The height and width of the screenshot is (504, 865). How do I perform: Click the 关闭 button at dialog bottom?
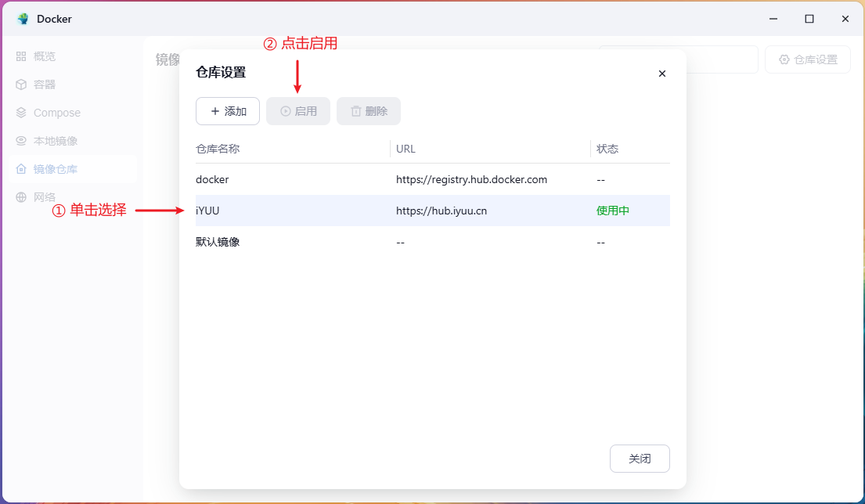(x=640, y=459)
